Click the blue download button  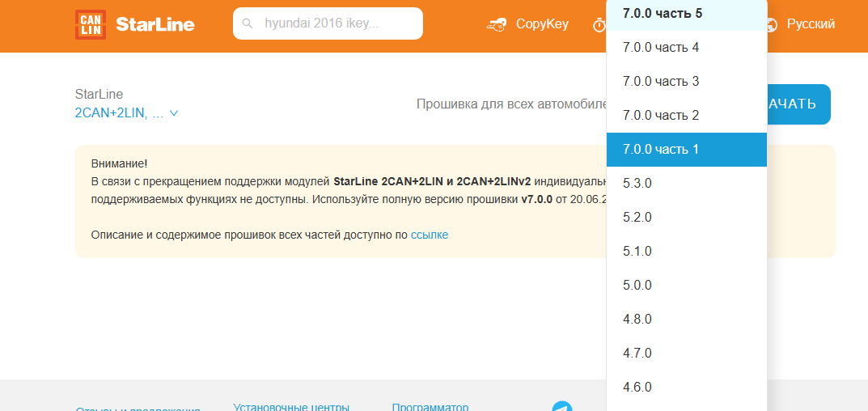coord(798,104)
